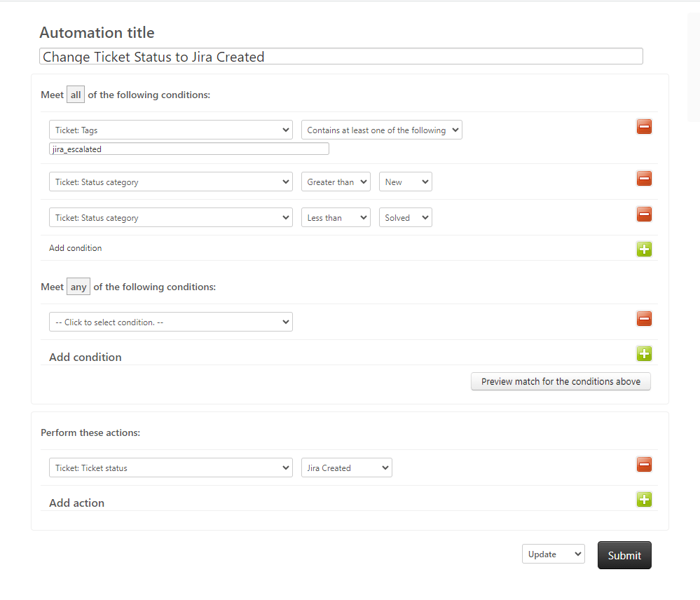The height and width of the screenshot is (600, 700).
Task: Toggle the all conditions selector
Action: pos(75,94)
